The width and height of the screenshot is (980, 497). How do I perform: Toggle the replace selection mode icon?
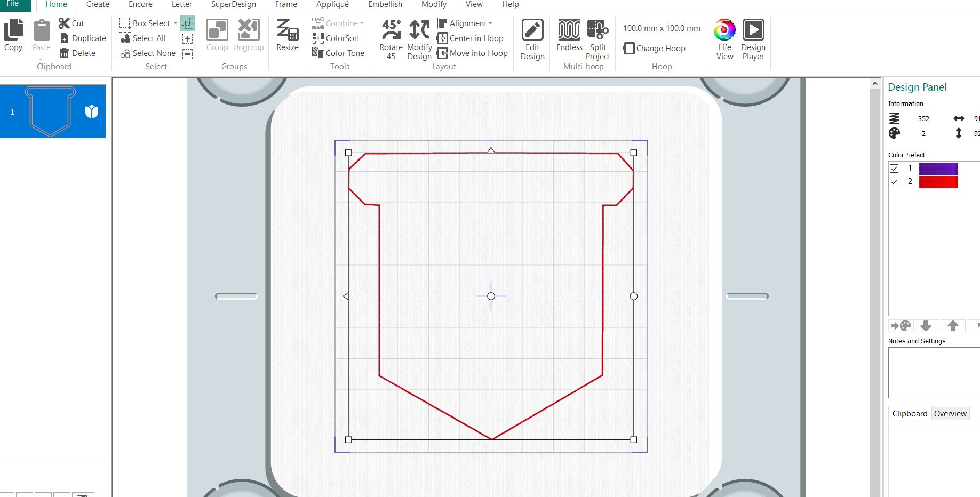pos(187,23)
